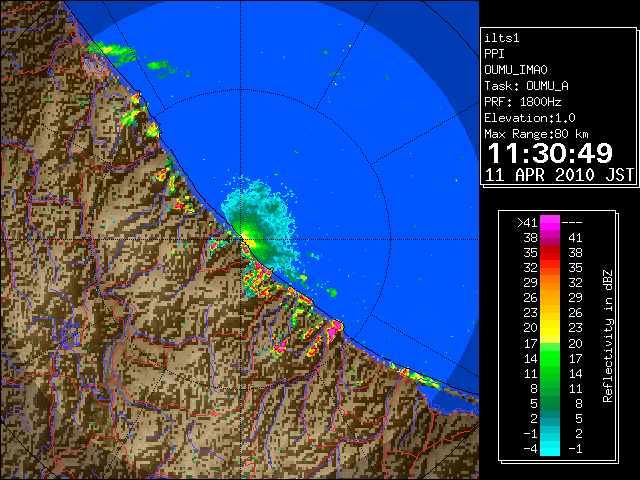Pick the bright green band between 14 and 17
This screenshot has height=480, width=640.
(x=550, y=358)
